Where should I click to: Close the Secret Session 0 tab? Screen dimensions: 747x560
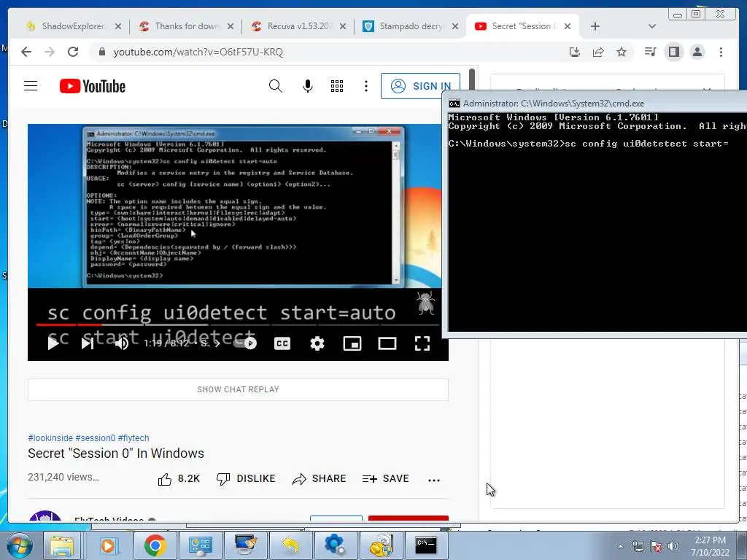coord(568,26)
